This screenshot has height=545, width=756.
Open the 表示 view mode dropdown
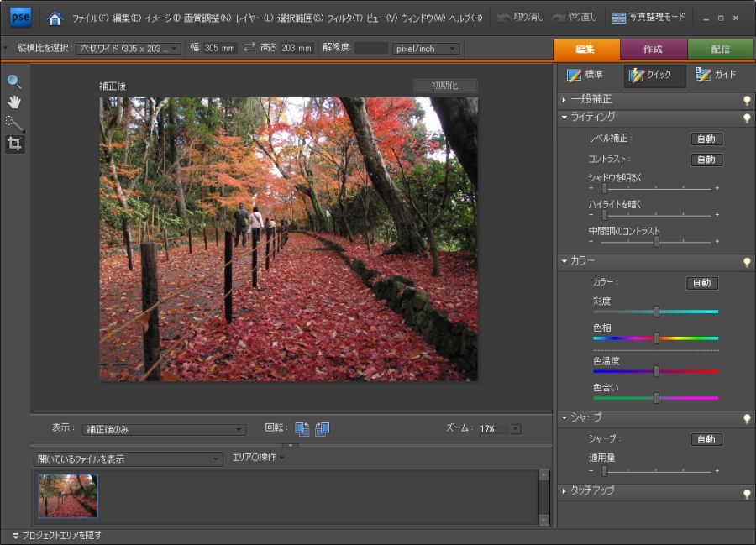point(165,429)
